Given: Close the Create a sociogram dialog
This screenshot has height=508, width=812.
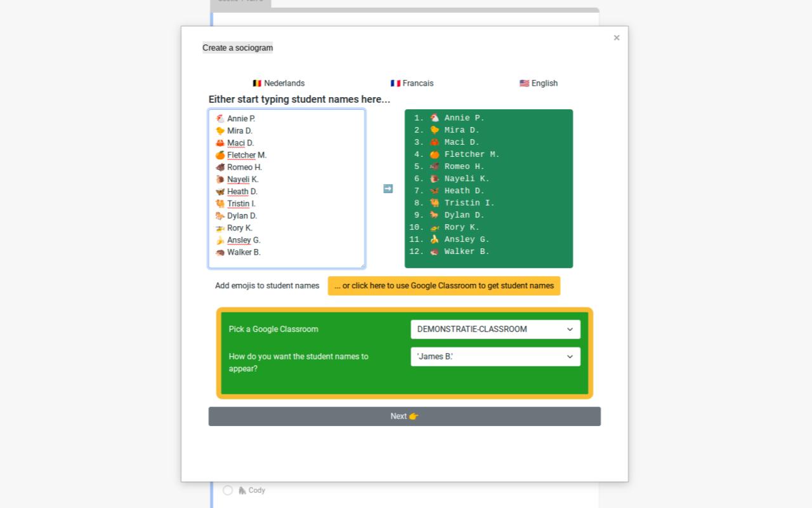Looking at the screenshot, I should pos(617,38).
